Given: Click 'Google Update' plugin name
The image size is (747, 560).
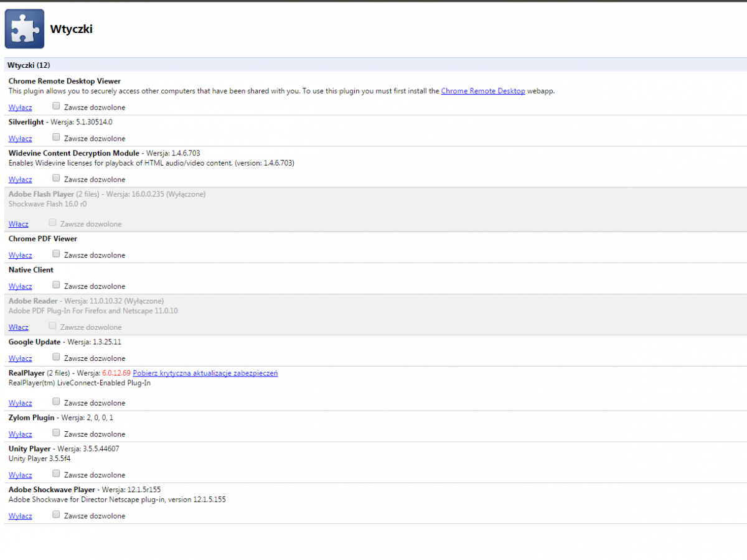Looking at the screenshot, I should tap(35, 342).
